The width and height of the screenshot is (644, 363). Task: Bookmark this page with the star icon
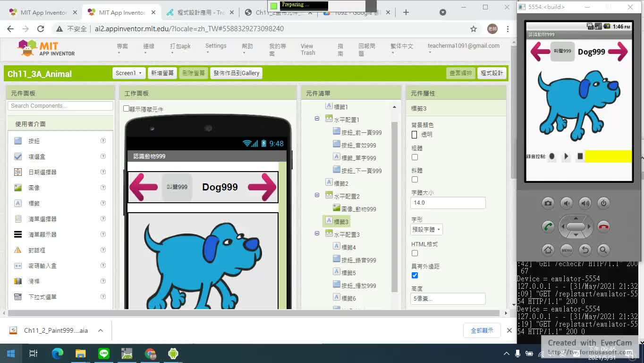474,29
